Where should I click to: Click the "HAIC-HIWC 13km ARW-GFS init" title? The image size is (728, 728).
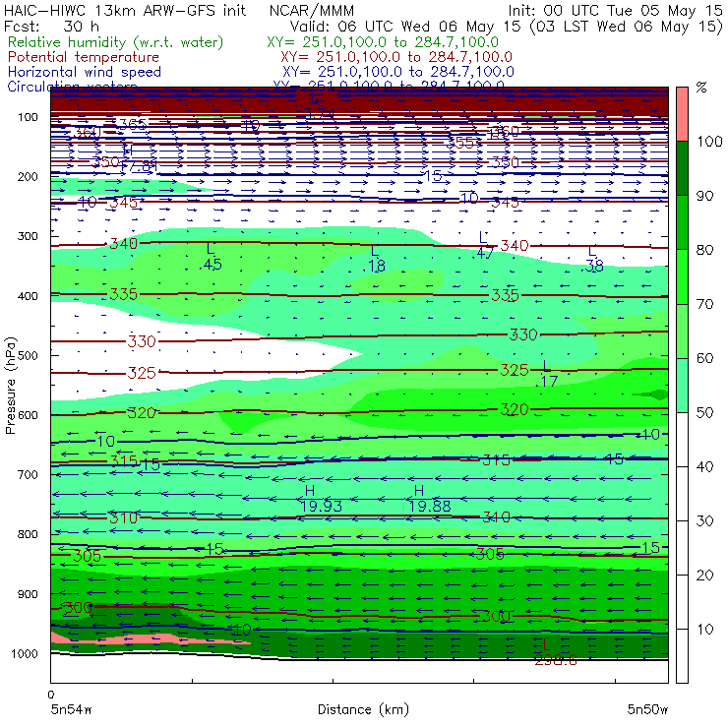pyautogui.click(x=125, y=10)
